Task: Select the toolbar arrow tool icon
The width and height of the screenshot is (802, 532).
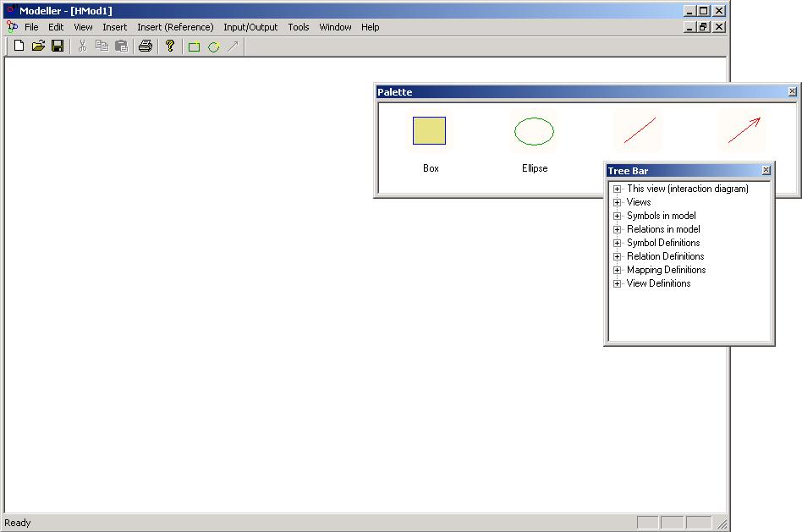Action: (x=233, y=47)
